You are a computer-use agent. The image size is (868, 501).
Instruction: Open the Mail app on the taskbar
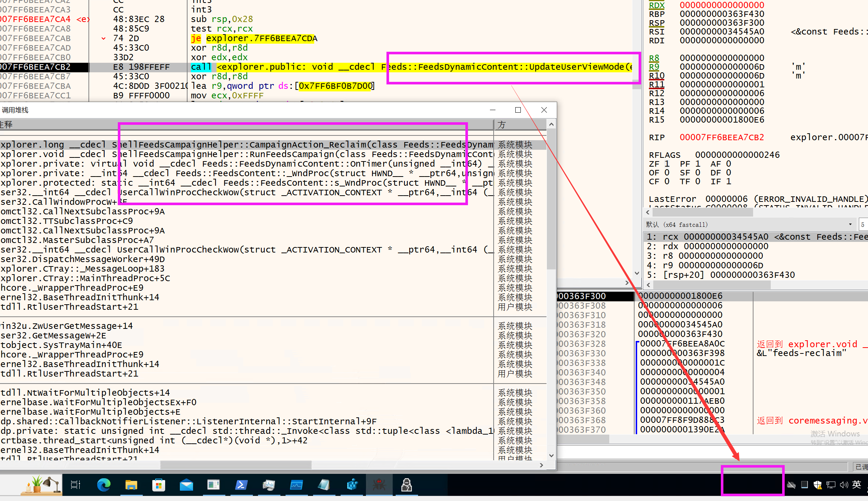186,485
